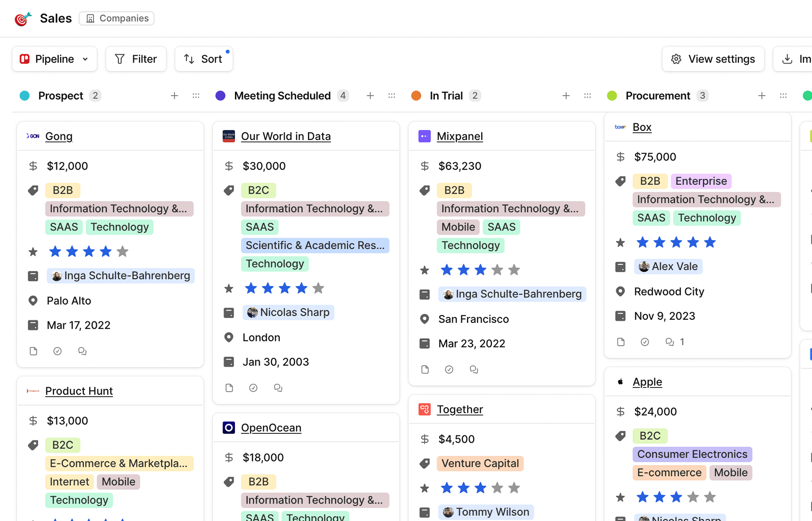
Task: Click Inga Schulte-Bahrenberg on Gong card
Action: (121, 276)
